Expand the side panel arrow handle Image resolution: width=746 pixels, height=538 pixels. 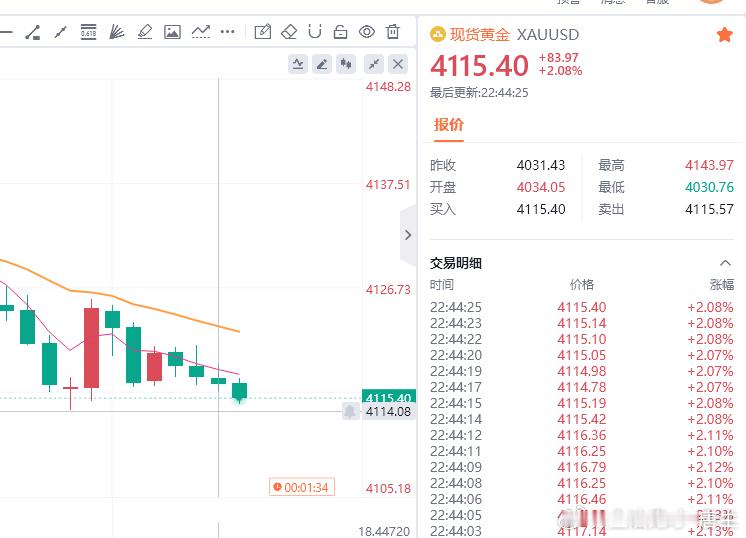[408, 235]
